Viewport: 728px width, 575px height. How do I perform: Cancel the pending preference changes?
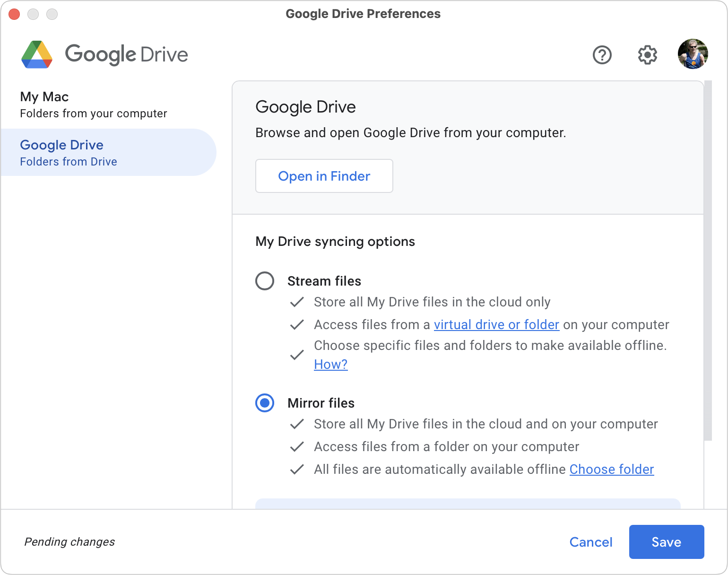click(590, 542)
